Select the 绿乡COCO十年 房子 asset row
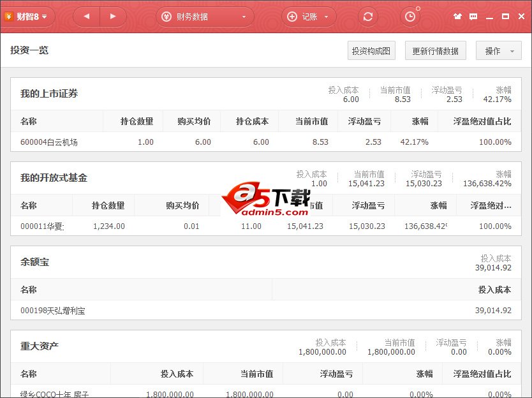The width and height of the screenshot is (532, 398). click(265, 392)
